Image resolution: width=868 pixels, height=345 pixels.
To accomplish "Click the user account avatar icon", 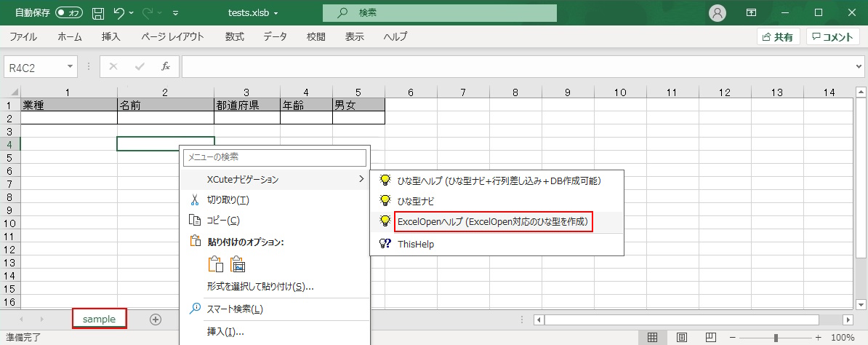I will tap(718, 13).
